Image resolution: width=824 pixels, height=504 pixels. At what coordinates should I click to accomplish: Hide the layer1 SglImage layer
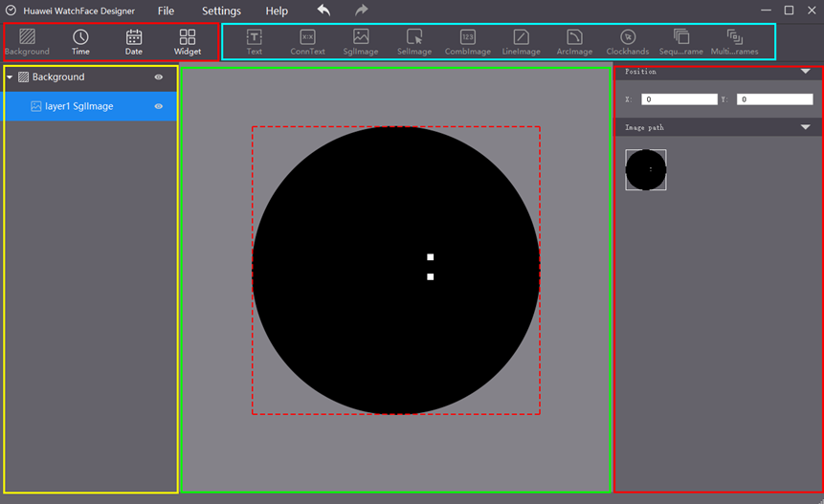point(158,106)
